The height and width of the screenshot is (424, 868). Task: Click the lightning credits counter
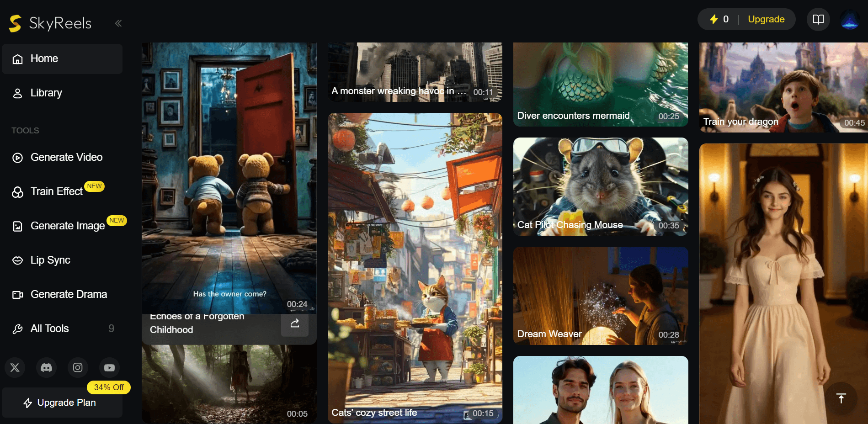[x=719, y=19]
